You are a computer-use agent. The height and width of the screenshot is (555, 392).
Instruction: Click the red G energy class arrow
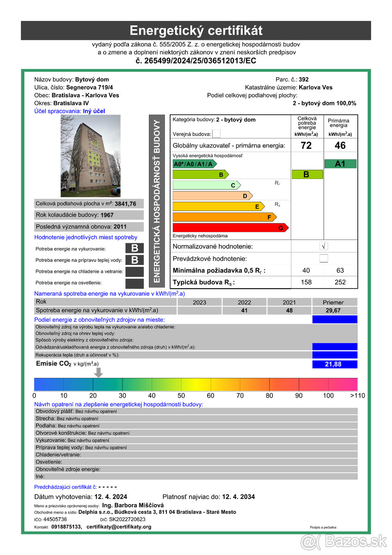pos(231,228)
